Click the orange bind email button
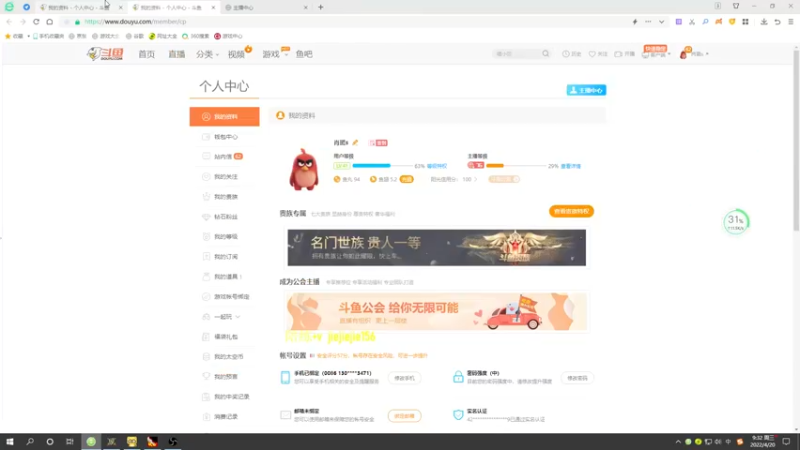The width and height of the screenshot is (800, 450). (x=404, y=416)
